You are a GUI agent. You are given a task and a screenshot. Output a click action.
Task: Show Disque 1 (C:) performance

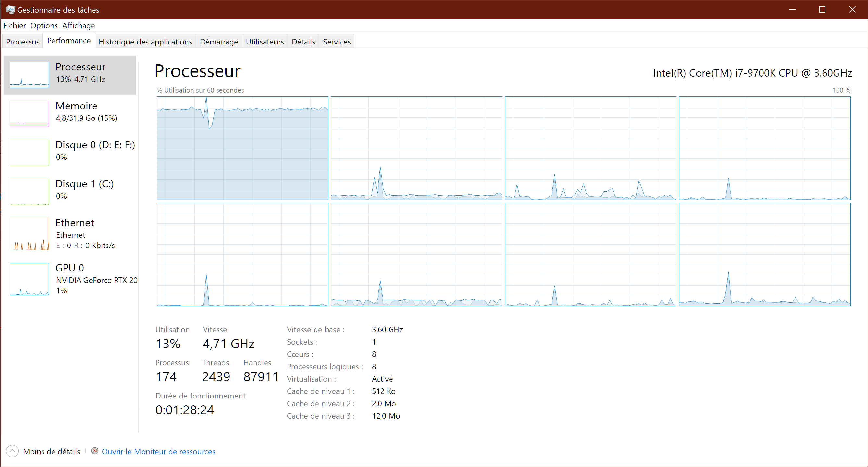[x=29, y=192]
